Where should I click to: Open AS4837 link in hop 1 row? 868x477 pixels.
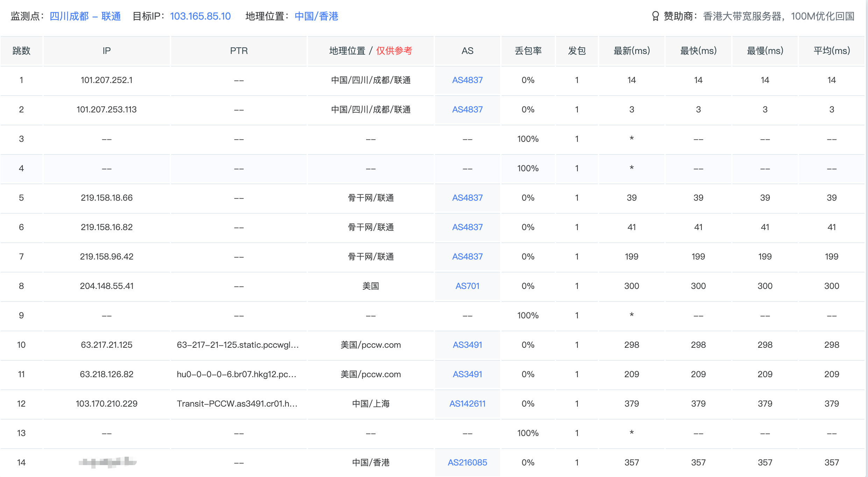point(467,80)
